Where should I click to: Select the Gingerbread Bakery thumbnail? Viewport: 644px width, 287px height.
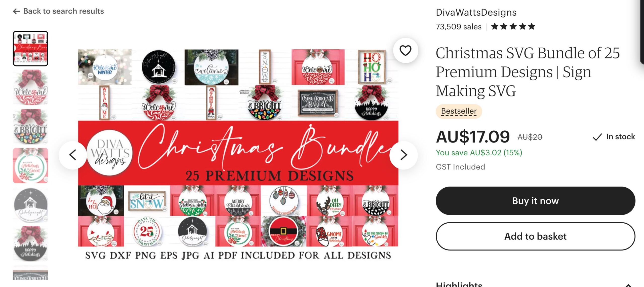(30, 273)
